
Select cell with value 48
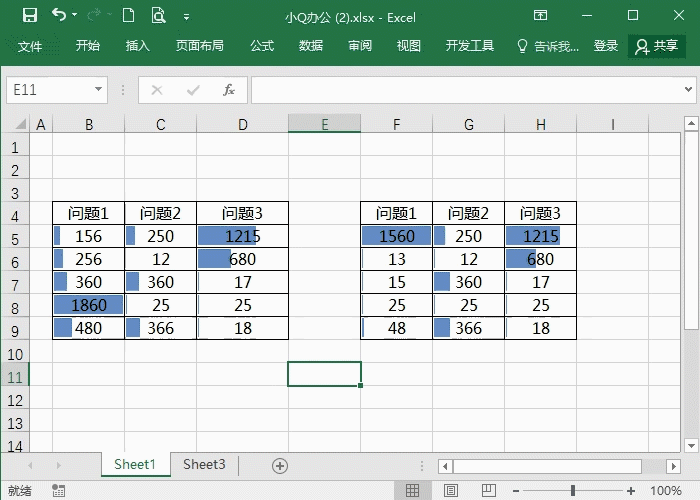(396, 328)
